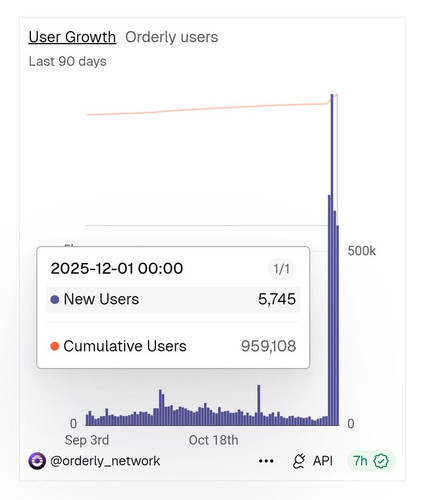425x500 pixels.
Task: Click the 500k right axis label
Action: click(362, 251)
